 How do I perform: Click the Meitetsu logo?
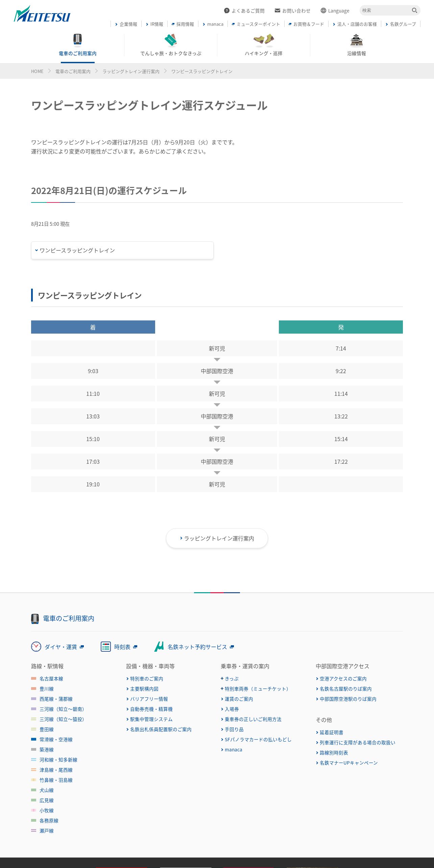(42, 14)
